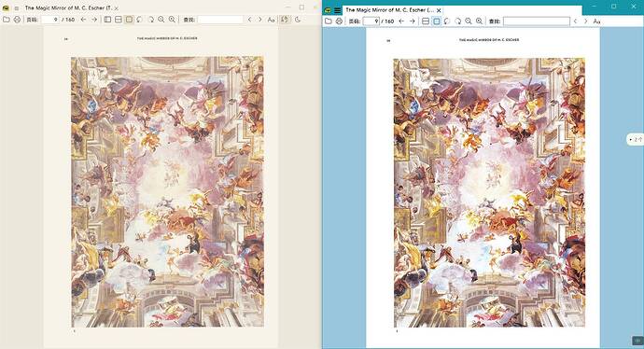Print the document from the right window
Screen dimensions: 644x349
tap(339, 21)
